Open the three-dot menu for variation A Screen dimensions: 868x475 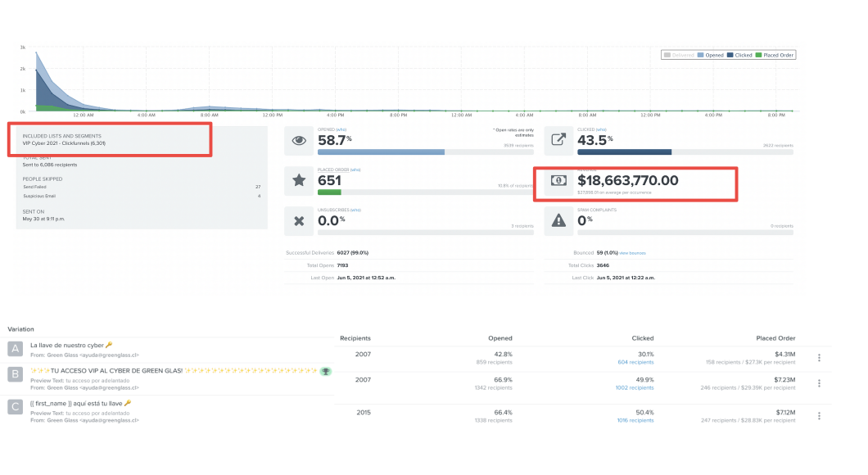(820, 358)
